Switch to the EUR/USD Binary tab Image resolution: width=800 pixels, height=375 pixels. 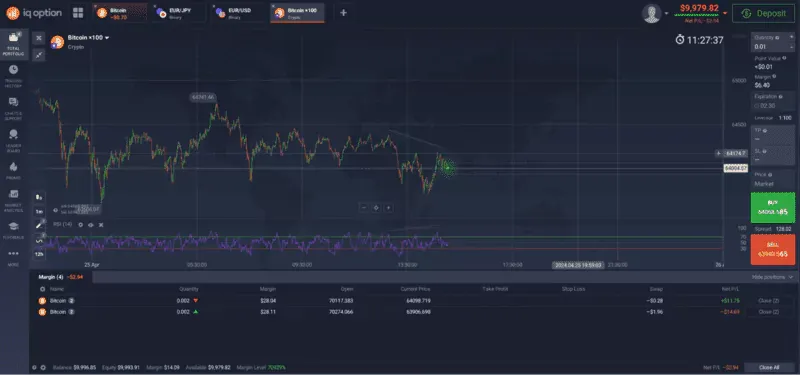coord(239,13)
